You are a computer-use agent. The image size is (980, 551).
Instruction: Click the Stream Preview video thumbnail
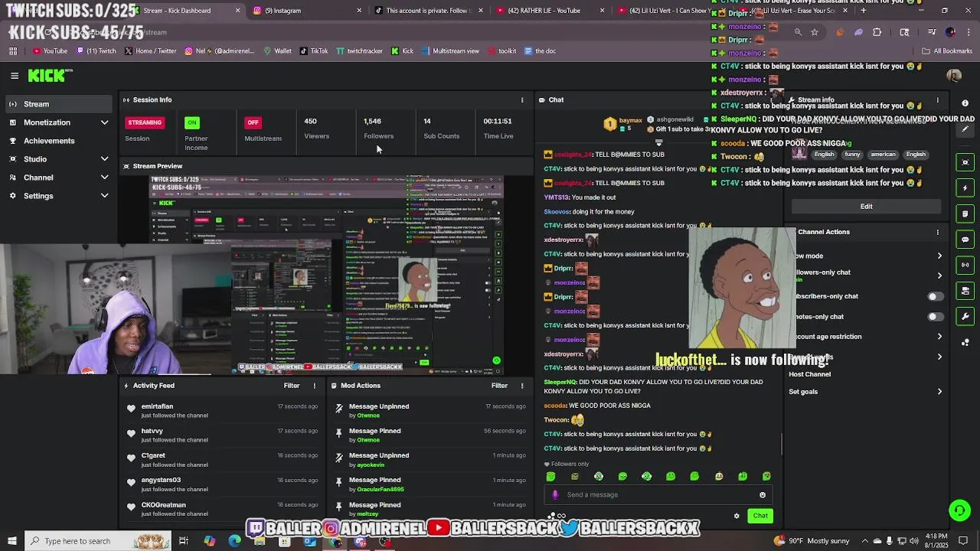coord(326,274)
